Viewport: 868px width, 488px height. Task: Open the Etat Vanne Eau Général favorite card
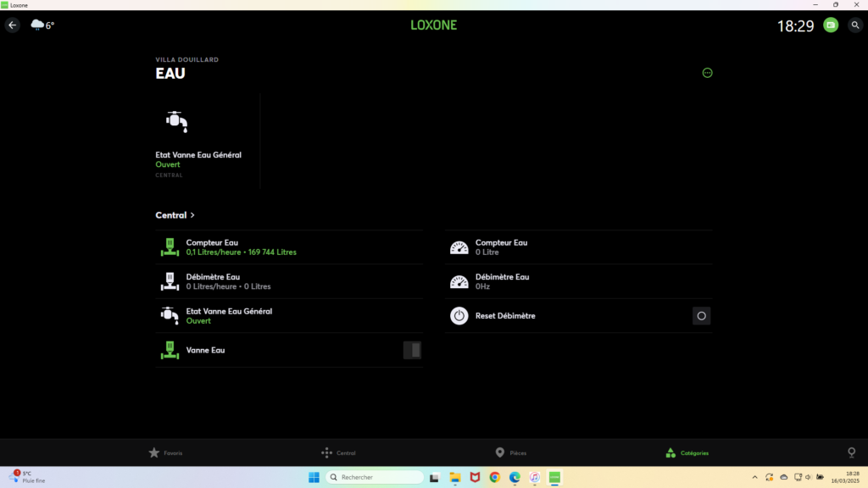tap(206, 141)
